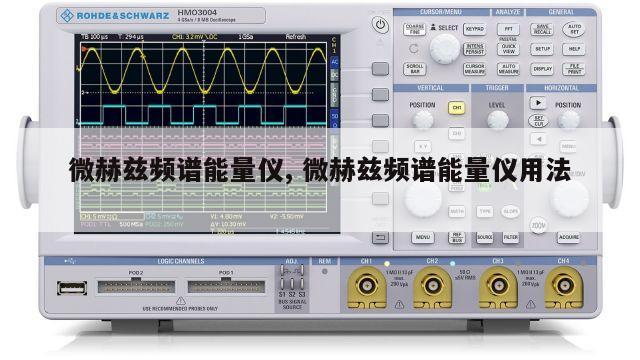
Task: Select the SCROLL BAR button
Action: (415, 69)
